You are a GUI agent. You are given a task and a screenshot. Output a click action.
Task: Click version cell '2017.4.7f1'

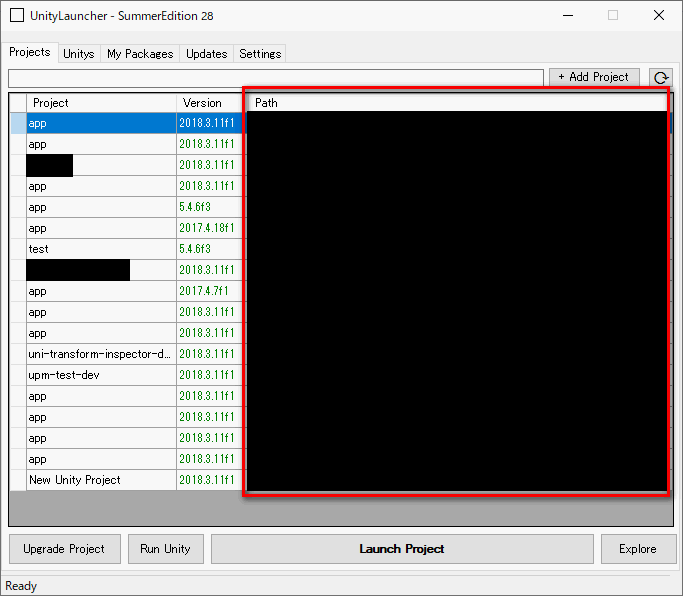point(209,291)
